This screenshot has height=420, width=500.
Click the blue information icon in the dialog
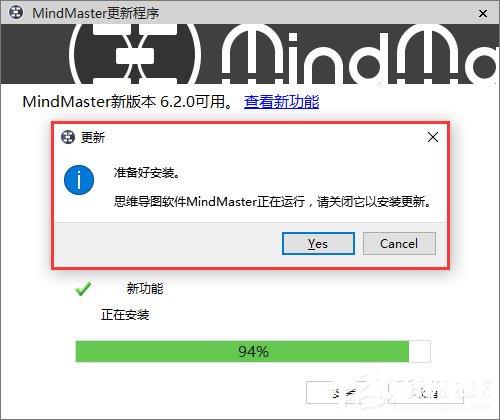point(79,180)
